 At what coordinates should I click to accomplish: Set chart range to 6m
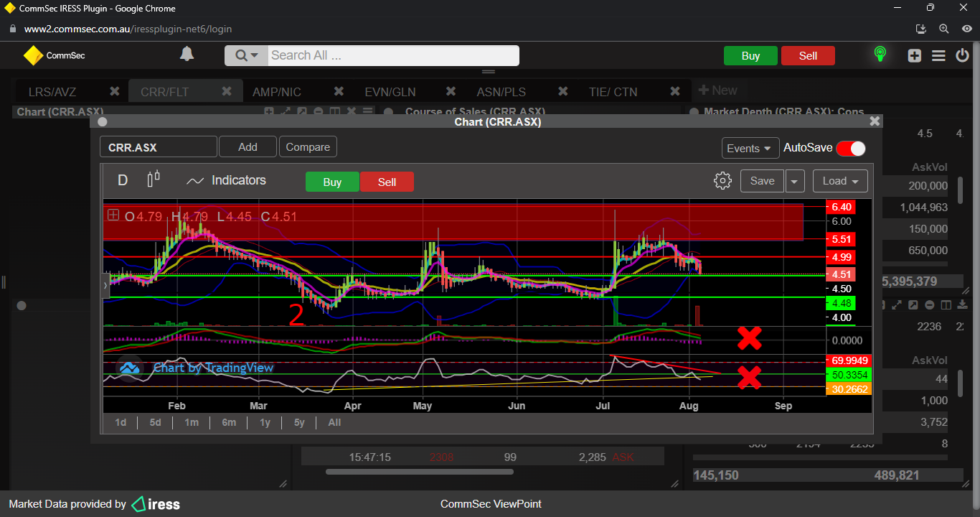[229, 422]
